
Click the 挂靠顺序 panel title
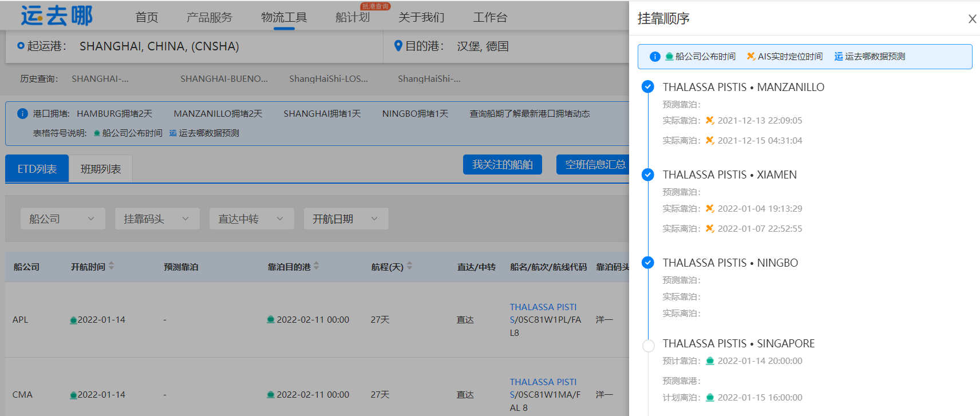click(663, 19)
